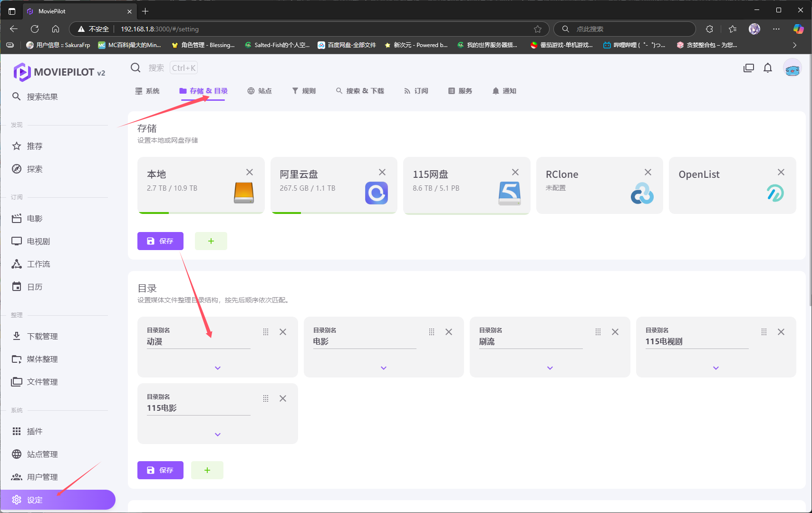Open the 阿里云盘 storage card icon
This screenshot has width=812, height=513.
tap(376, 193)
